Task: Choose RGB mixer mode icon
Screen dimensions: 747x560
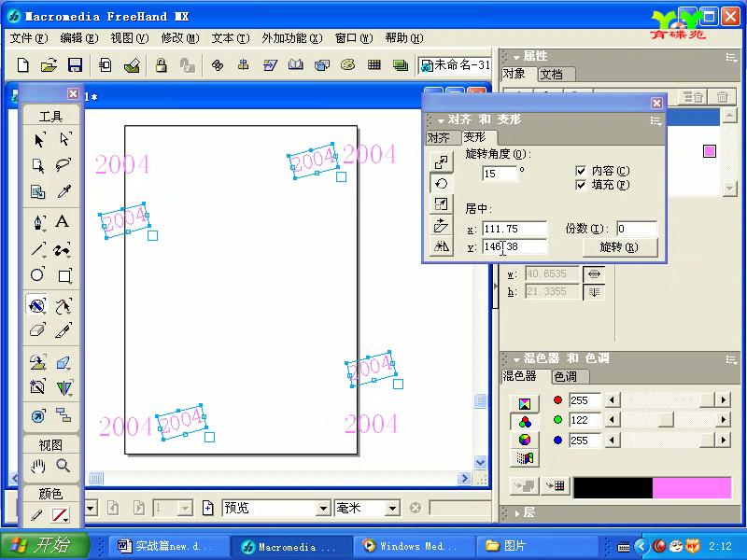Action: 525,422
